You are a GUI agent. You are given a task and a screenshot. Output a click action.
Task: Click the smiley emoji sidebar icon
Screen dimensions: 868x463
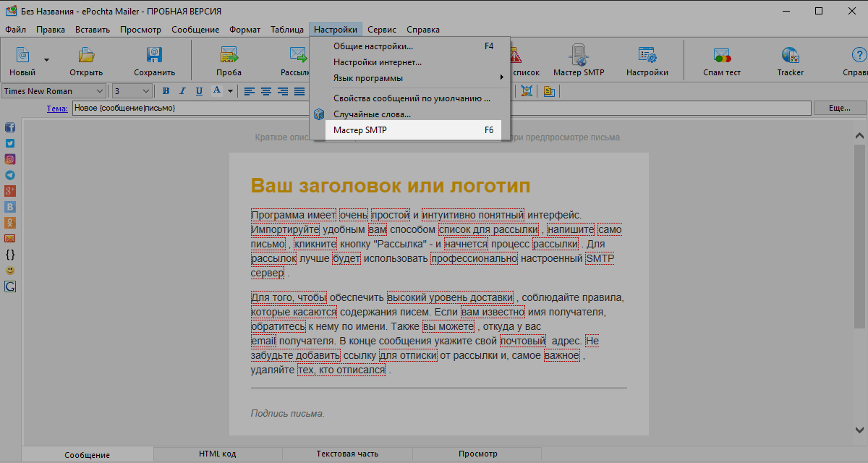click(x=10, y=271)
